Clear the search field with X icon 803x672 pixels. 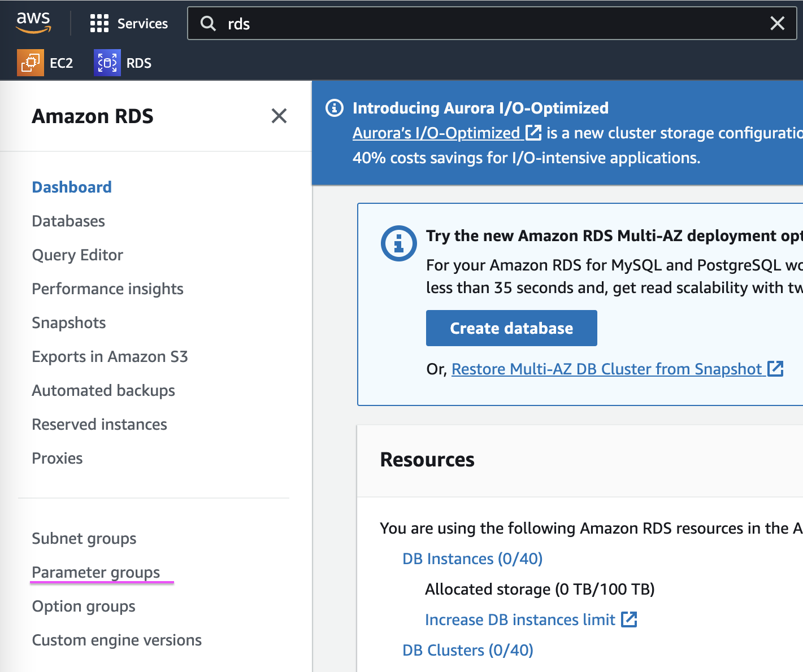[x=778, y=23]
